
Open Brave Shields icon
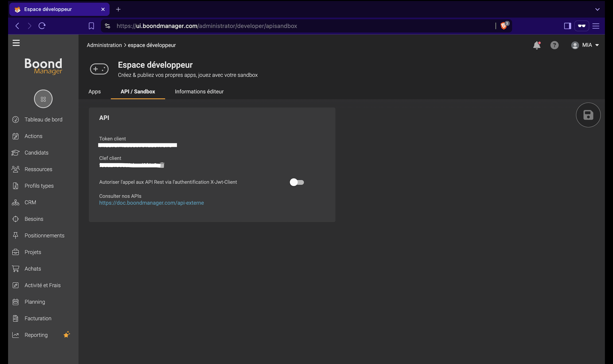point(504,26)
